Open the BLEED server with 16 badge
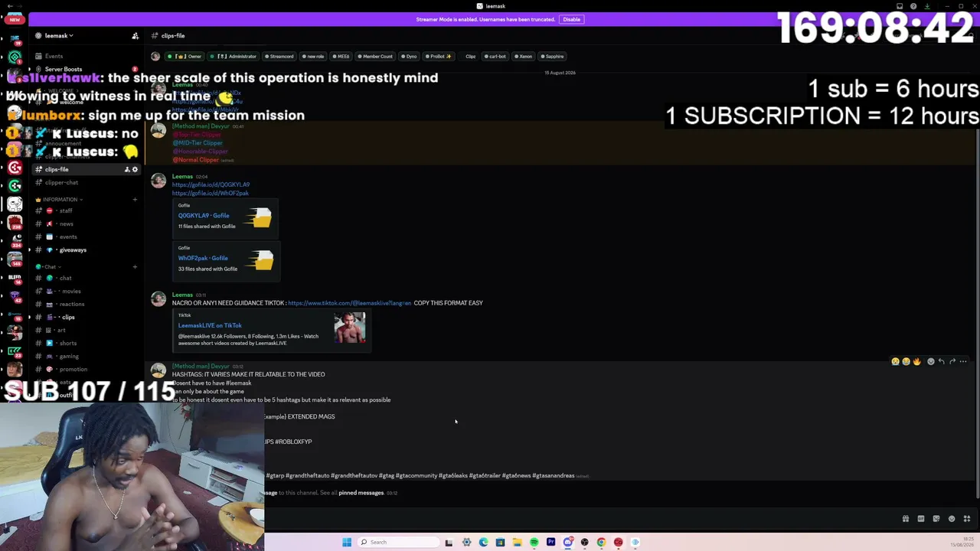Image resolution: width=980 pixels, height=551 pixels. (x=15, y=279)
